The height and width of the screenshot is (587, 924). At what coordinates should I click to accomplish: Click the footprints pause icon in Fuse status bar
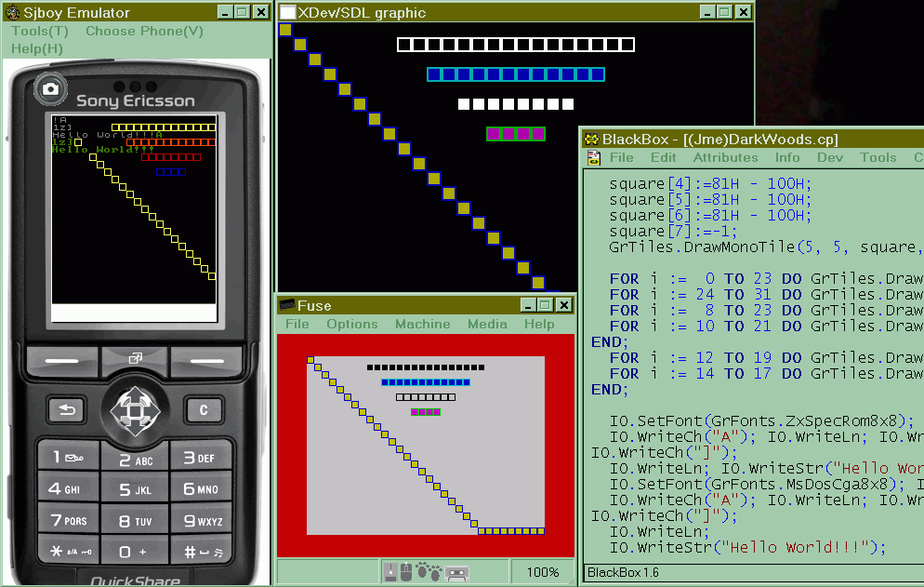coord(429,572)
